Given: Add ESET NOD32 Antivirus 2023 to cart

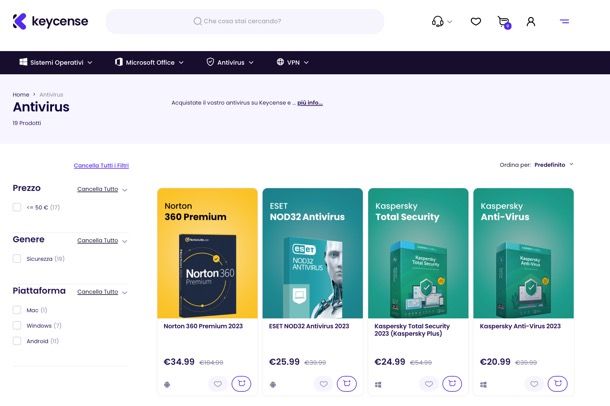Looking at the screenshot, I should pyautogui.click(x=347, y=384).
